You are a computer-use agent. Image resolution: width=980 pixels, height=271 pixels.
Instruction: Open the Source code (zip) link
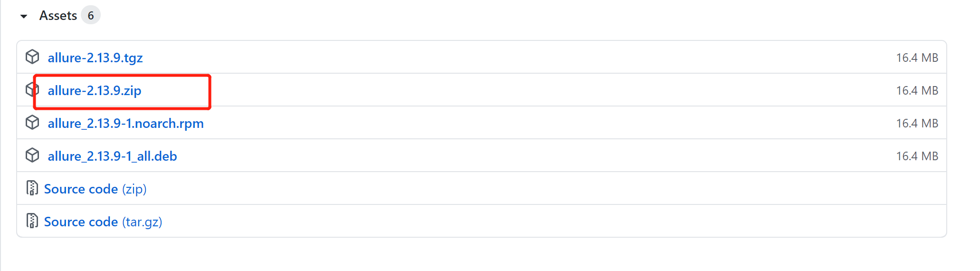coord(95,189)
